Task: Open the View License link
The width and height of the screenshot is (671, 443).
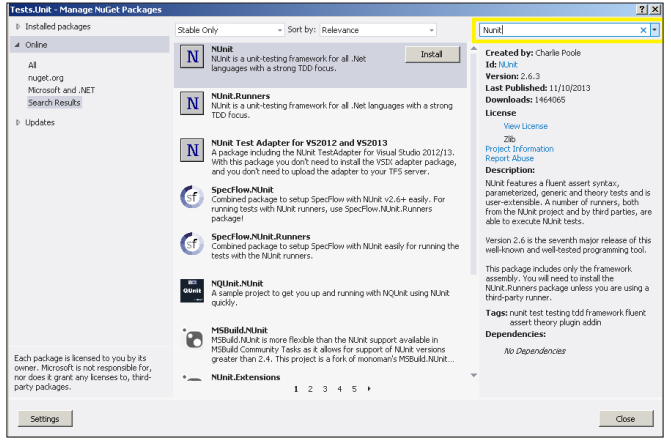Action: pos(526,126)
